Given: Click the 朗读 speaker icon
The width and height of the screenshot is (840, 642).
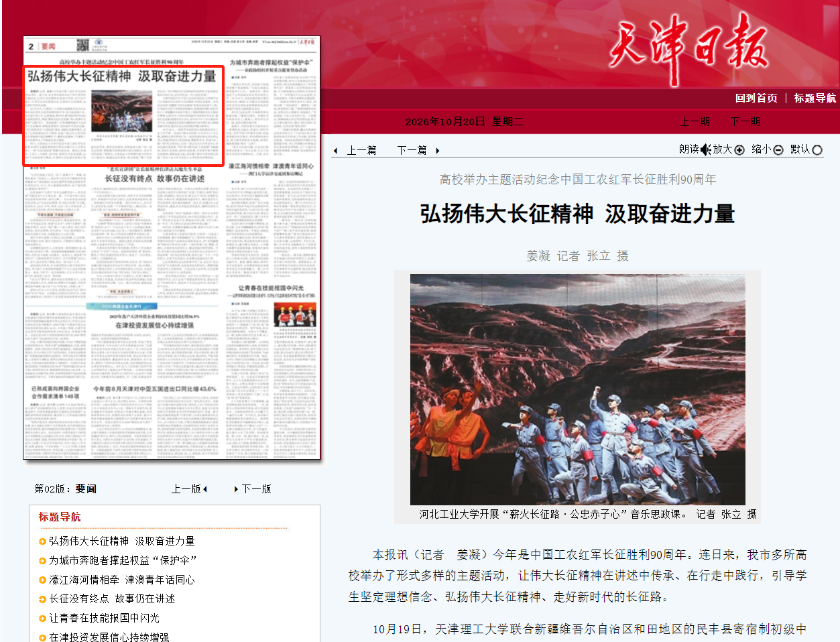Looking at the screenshot, I should pos(706,149).
